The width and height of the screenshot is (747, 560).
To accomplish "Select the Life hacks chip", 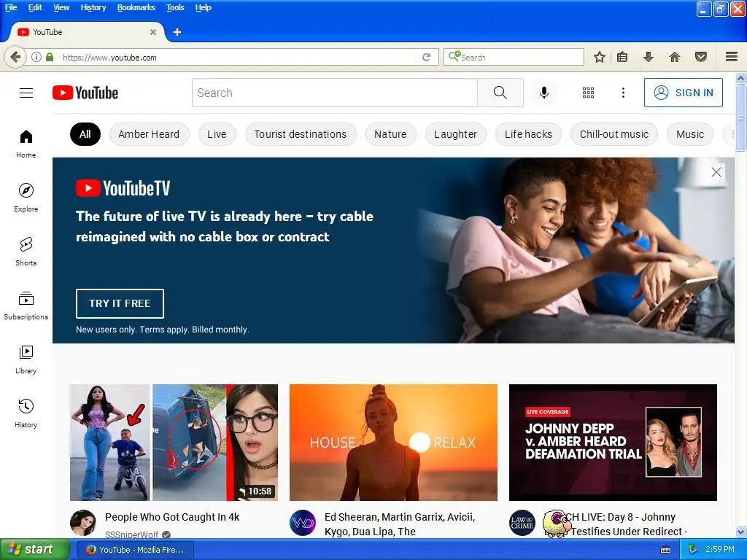I will click(x=528, y=134).
